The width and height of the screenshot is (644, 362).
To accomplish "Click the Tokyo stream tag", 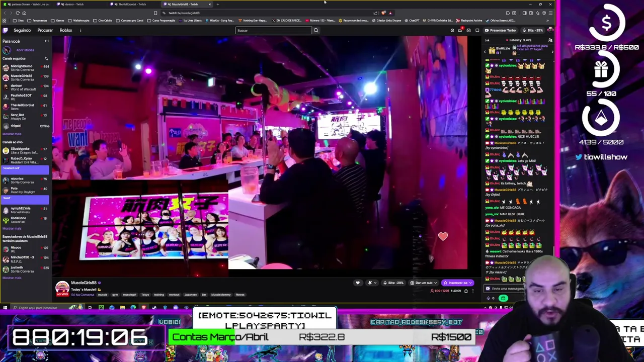I will point(145,295).
